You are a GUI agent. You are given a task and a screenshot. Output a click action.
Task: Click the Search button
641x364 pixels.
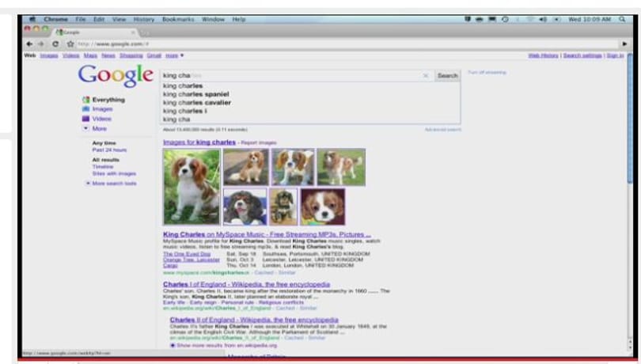[x=448, y=76]
